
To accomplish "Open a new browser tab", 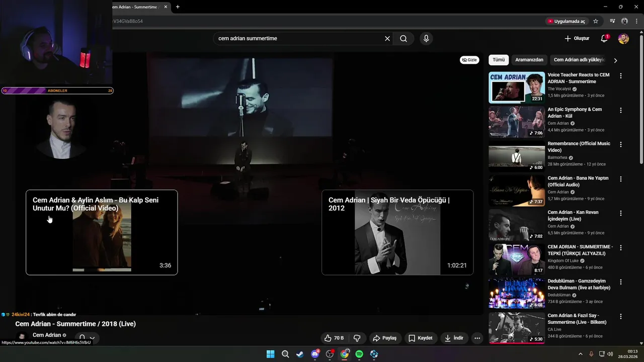I will [178, 7].
